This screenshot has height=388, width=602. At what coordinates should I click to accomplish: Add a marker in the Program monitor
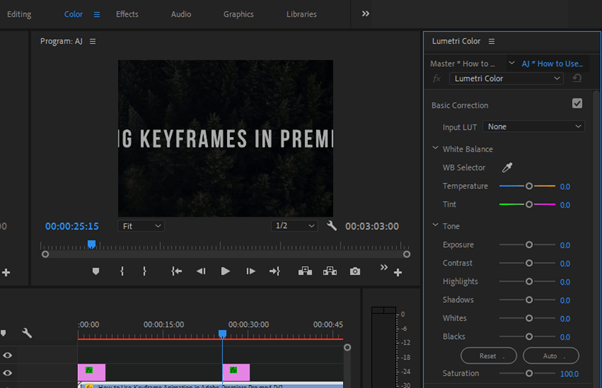pos(96,271)
